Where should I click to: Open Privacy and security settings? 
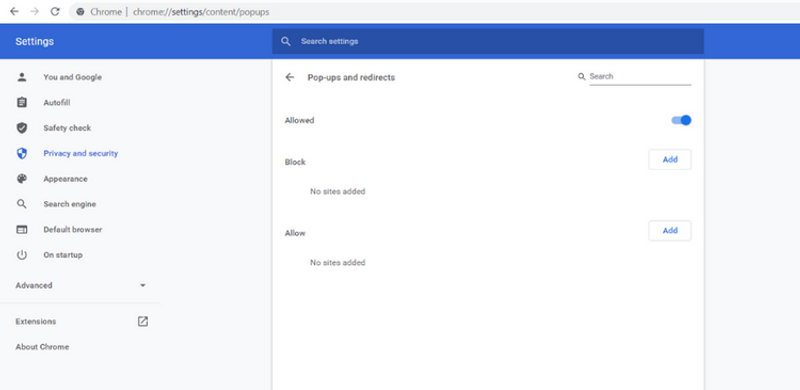[x=81, y=153]
